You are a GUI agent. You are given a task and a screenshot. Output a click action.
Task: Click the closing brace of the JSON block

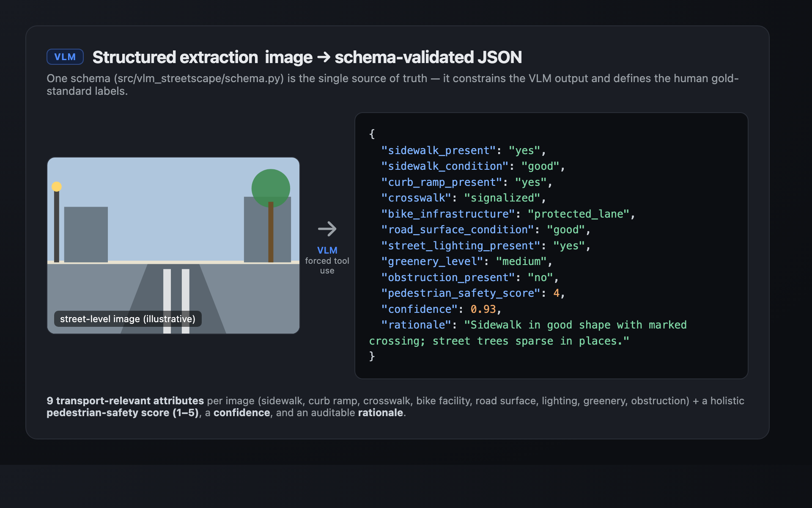[x=372, y=356]
